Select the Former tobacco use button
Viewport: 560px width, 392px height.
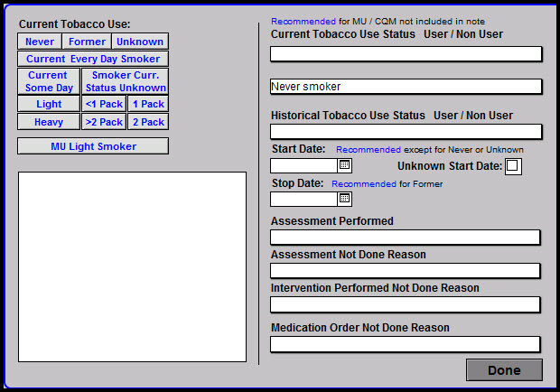pyautogui.click(x=87, y=42)
